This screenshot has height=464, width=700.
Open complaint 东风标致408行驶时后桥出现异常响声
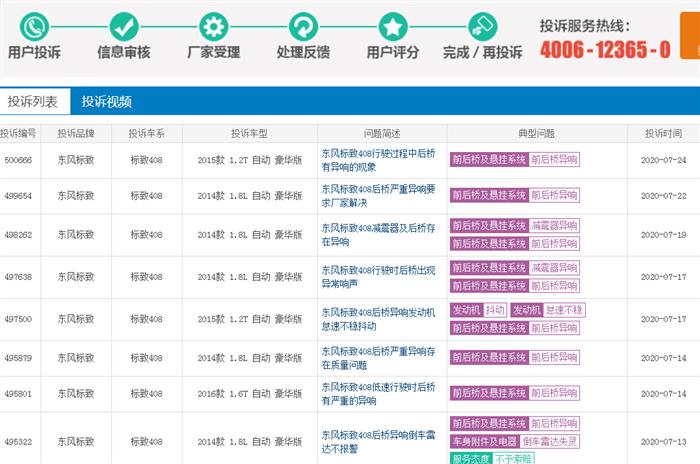[378, 276]
